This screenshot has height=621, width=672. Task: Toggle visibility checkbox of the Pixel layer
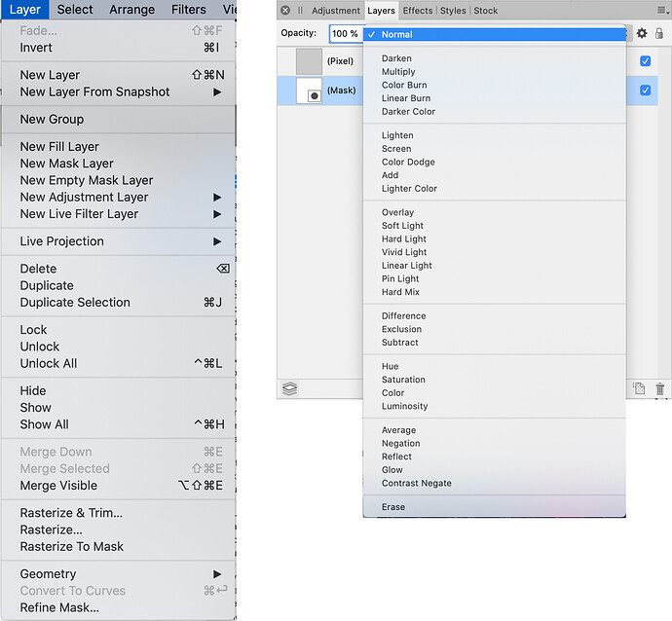coord(645,61)
